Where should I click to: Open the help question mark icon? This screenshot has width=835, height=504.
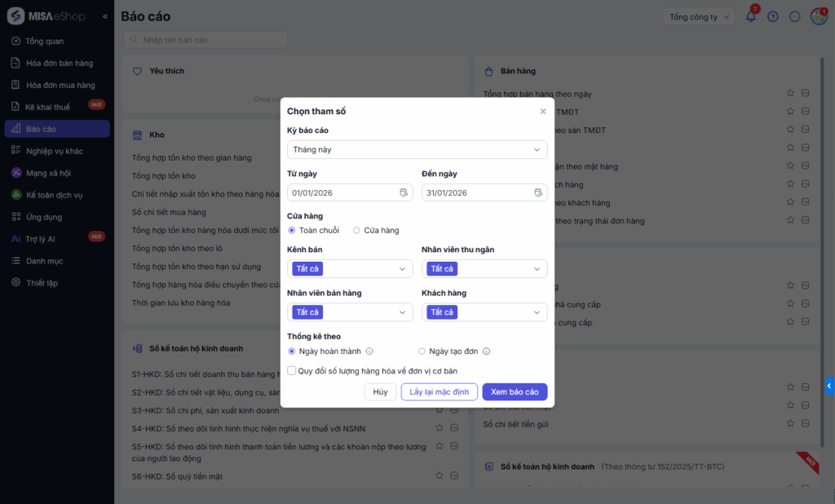point(773,17)
